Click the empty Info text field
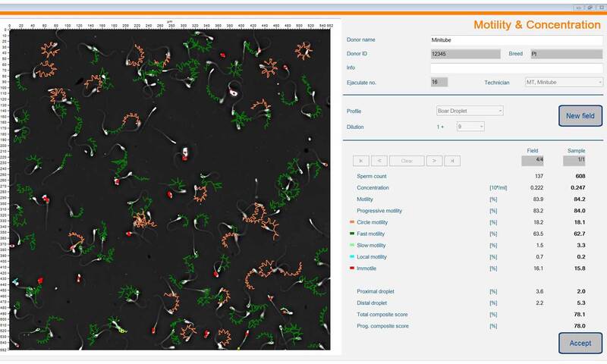Screen dimensions: 607x364 pos(516,68)
